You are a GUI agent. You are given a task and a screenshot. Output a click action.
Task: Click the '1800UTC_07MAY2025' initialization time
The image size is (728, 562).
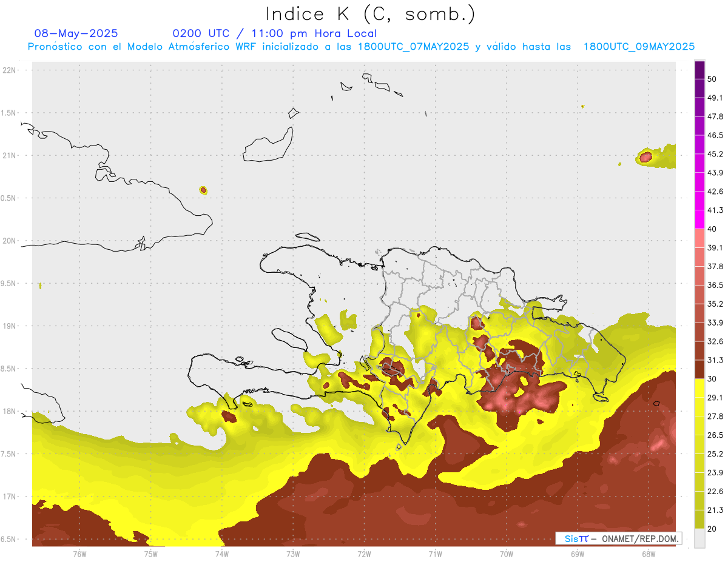[413, 47]
